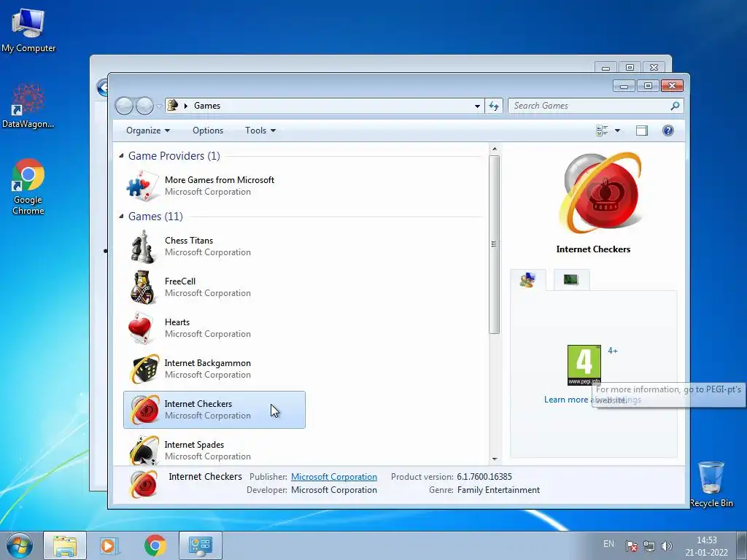The image size is (747, 560).
Task: Click the game list scrollbar thumb
Action: click(494, 244)
